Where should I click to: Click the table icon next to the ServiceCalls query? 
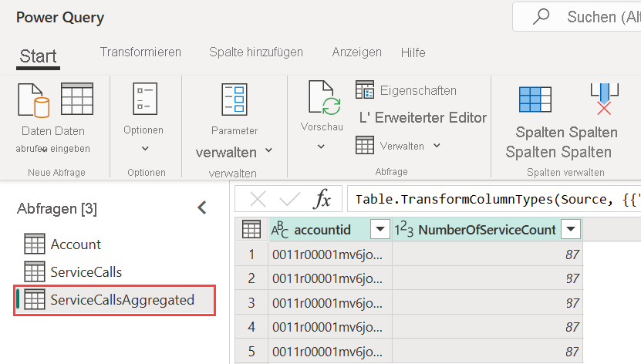pos(35,271)
